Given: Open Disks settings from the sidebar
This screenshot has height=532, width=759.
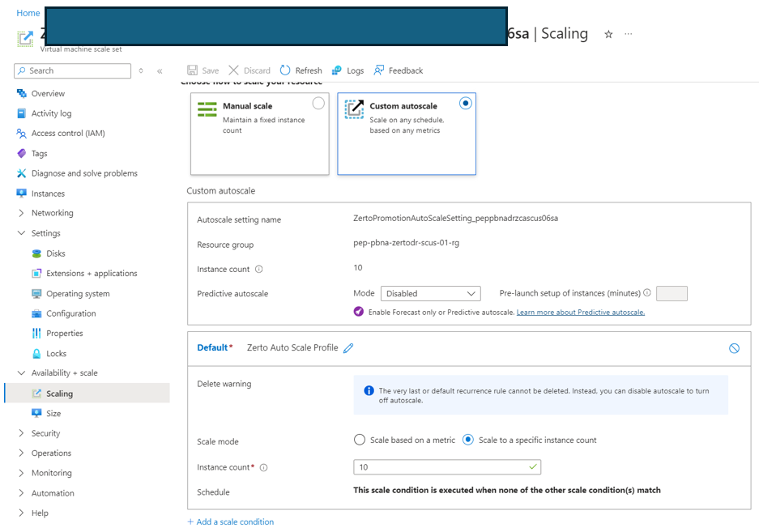Looking at the screenshot, I should pyautogui.click(x=49, y=253).
